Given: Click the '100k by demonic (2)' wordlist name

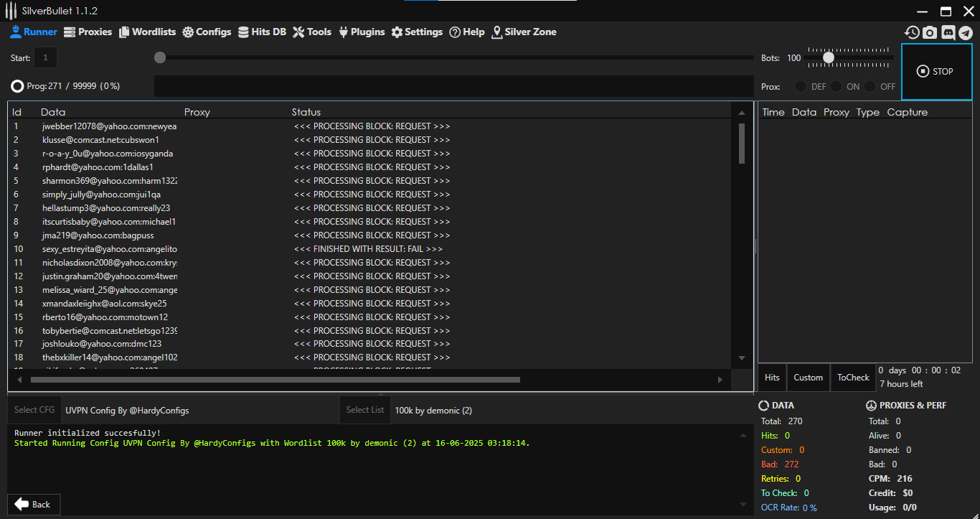Looking at the screenshot, I should (x=433, y=411).
